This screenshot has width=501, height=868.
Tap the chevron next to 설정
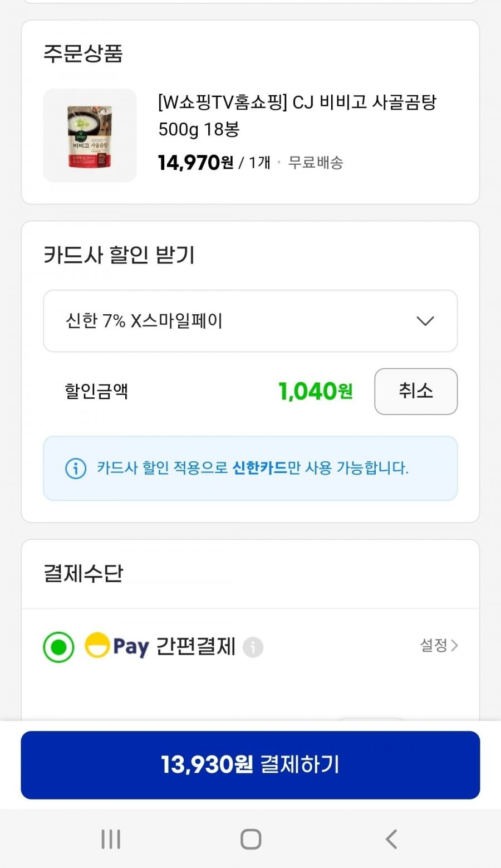point(454,645)
